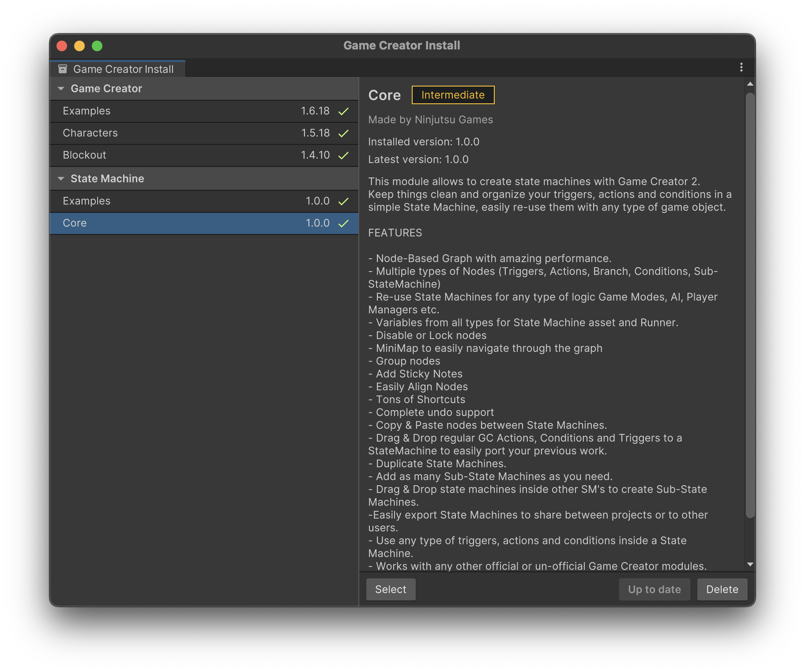
Task: Click the checkmark for Game Creator Examples 1.6.18
Action: click(343, 111)
